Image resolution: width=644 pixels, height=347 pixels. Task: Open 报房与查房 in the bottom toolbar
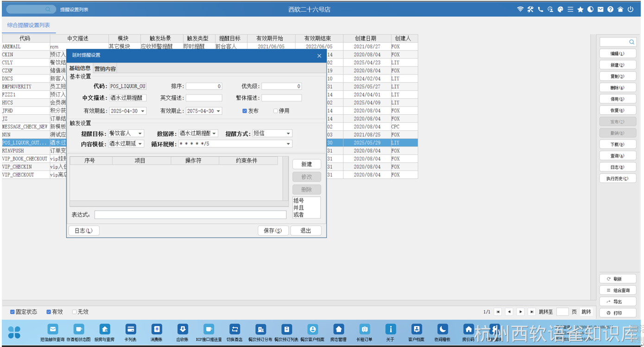(x=105, y=333)
